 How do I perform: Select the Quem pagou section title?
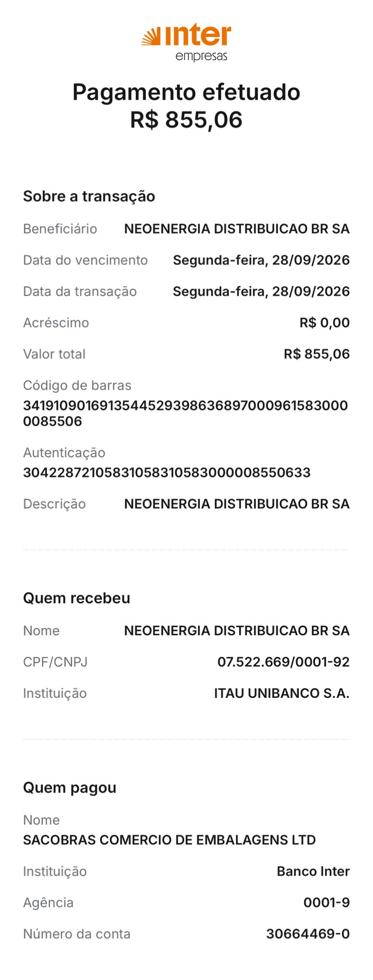(70, 788)
